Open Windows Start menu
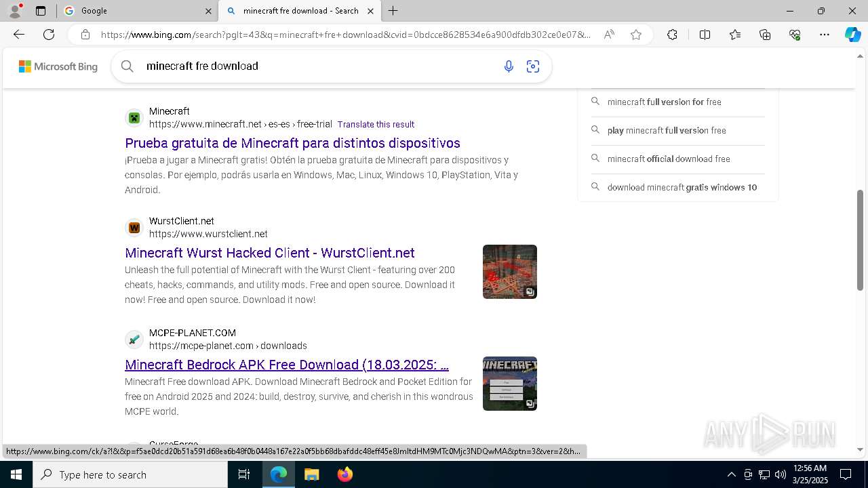 16,474
